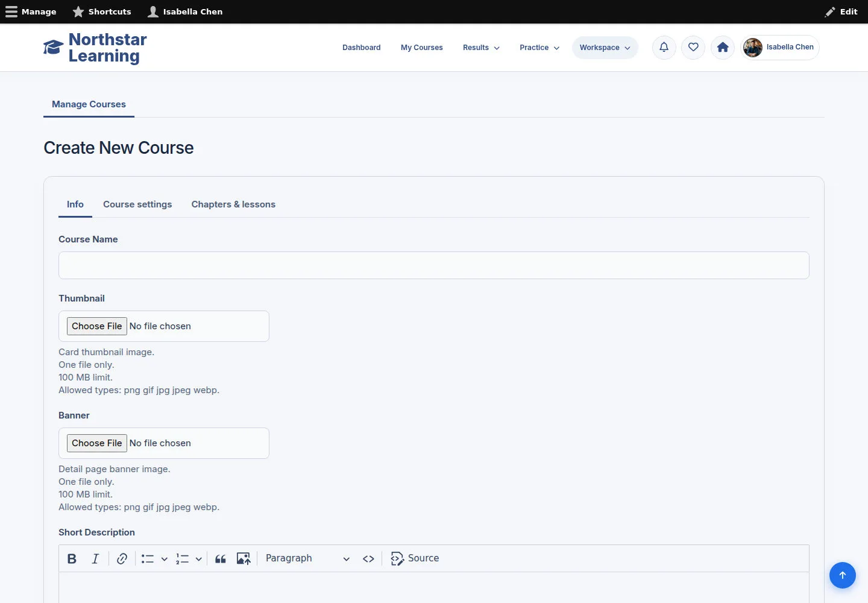Click the insert image upload icon

(x=244, y=558)
